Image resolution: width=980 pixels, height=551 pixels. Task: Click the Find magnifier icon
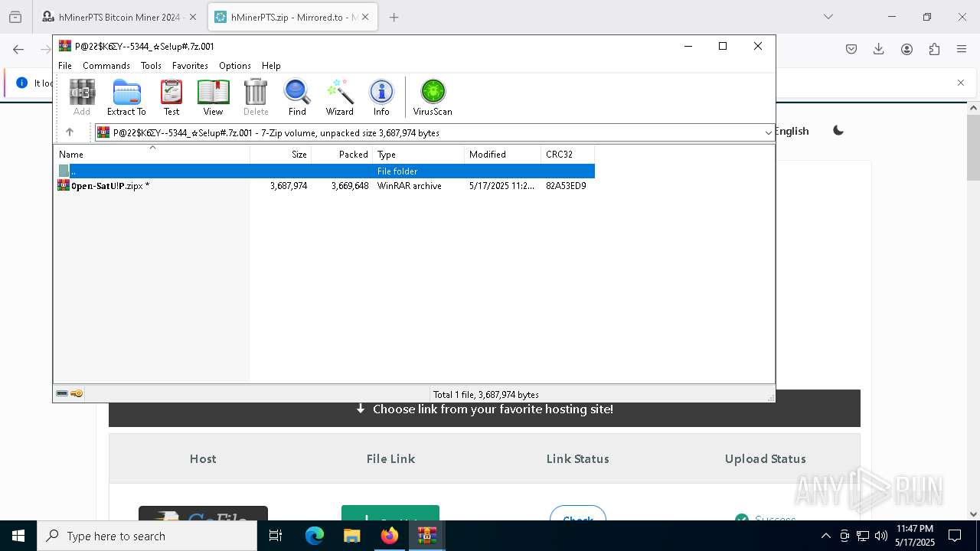297,97
